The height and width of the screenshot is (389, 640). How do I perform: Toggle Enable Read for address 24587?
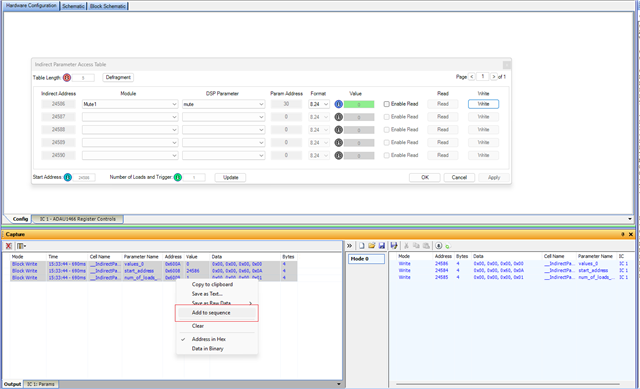click(386, 117)
